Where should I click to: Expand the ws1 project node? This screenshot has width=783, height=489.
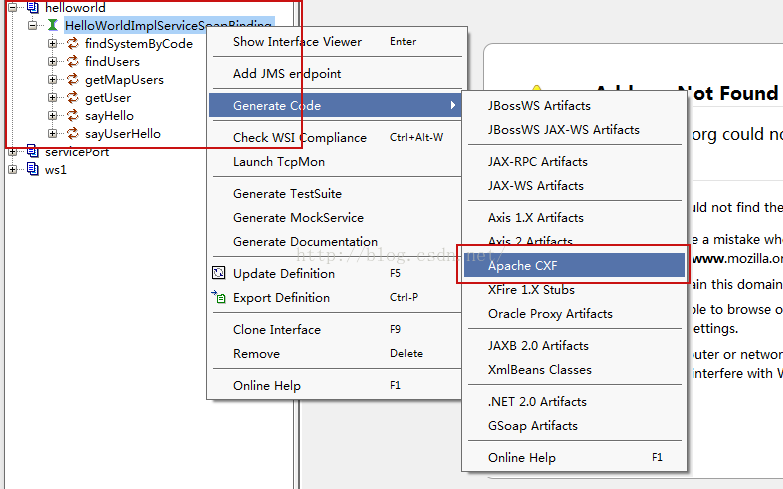point(12,169)
